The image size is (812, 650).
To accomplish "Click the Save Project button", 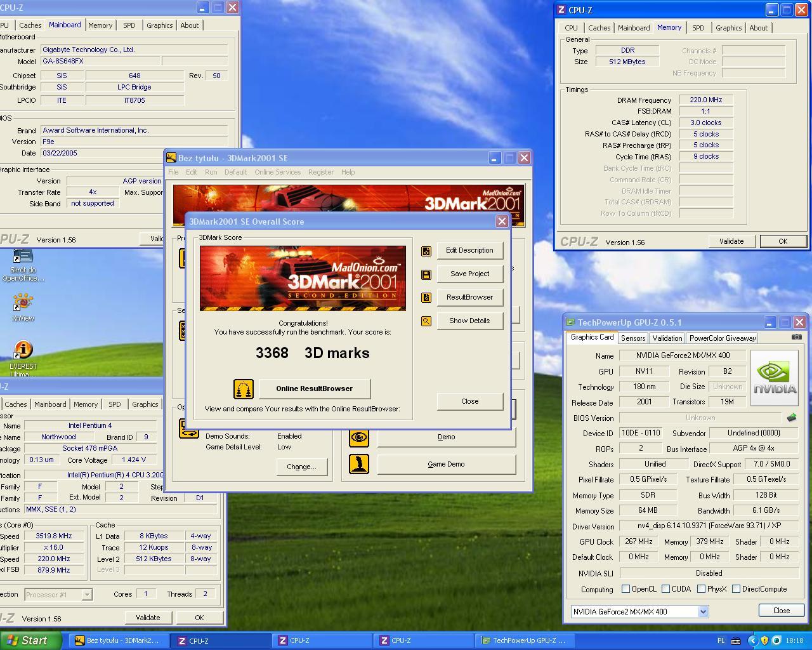I will coord(469,274).
